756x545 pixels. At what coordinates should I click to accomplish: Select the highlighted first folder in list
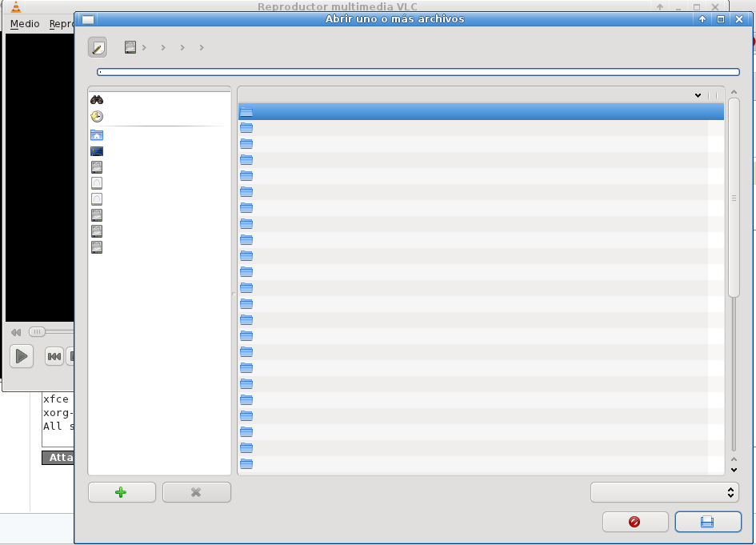480,112
